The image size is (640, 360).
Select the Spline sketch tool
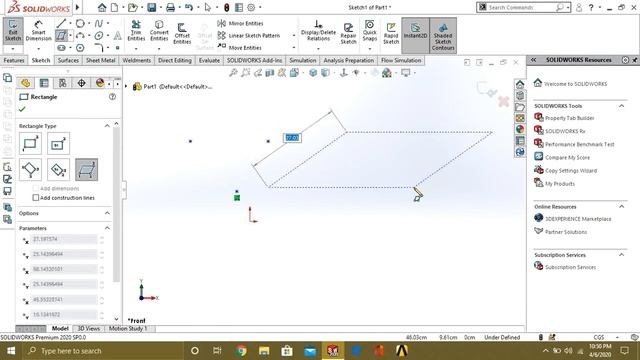[98, 23]
